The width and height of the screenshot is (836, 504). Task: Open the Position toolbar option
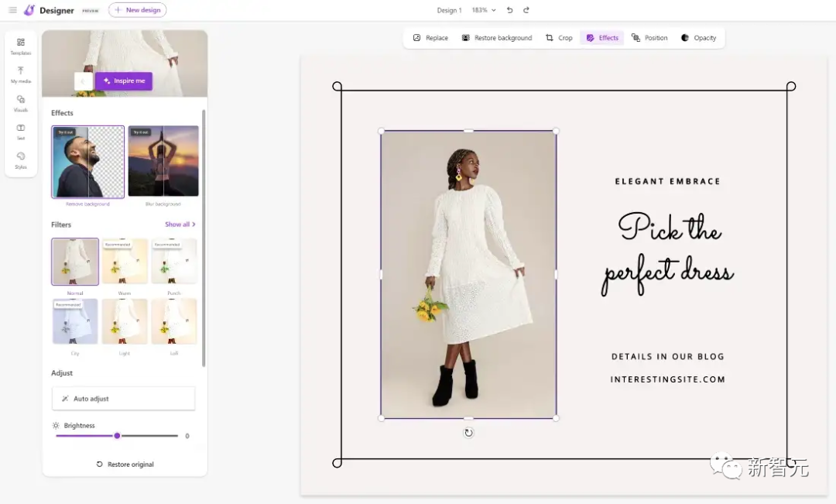(649, 38)
